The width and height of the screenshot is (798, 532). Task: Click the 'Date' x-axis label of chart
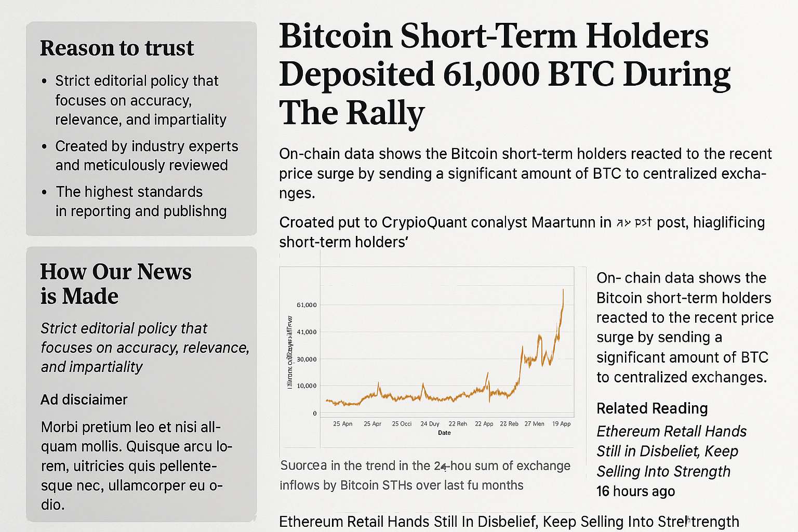tap(444, 433)
